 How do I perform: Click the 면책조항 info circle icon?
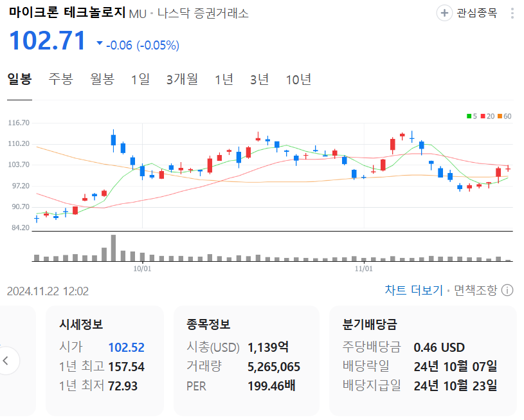pos(507,290)
